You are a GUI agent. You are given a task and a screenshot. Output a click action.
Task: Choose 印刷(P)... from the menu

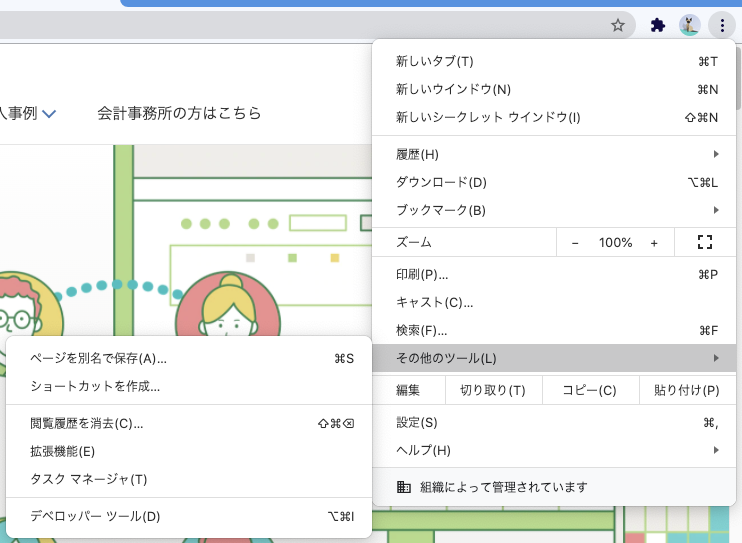(554, 275)
